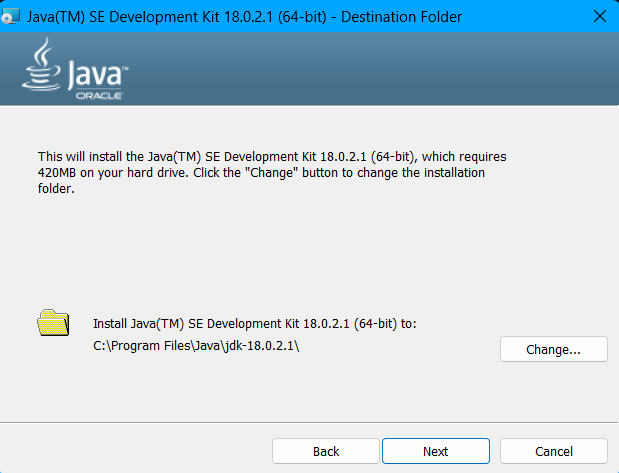This screenshot has width=619, height=473.
Task: Click the yellow folder icon
Action: click(53, 323)
